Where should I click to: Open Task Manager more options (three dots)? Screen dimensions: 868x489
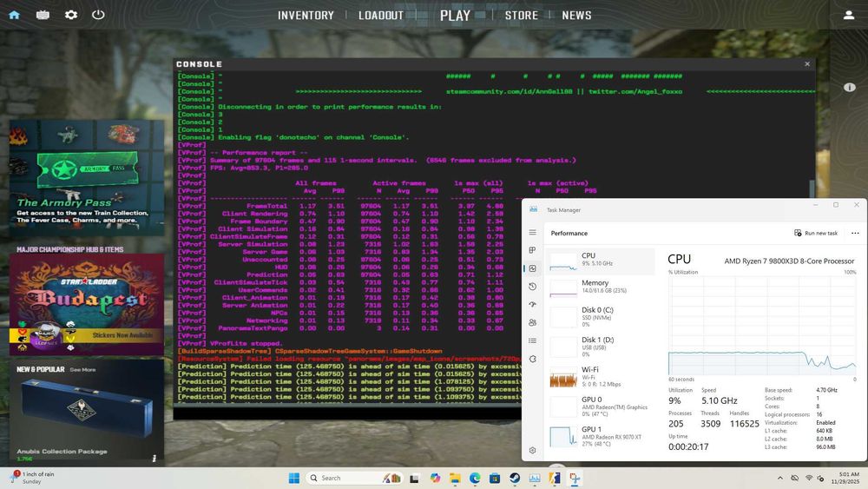coord(855,233)
